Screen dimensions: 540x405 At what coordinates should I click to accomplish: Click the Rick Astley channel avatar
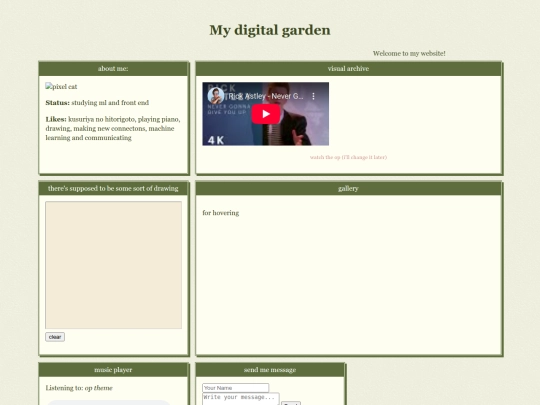click(x=216, y=96)
